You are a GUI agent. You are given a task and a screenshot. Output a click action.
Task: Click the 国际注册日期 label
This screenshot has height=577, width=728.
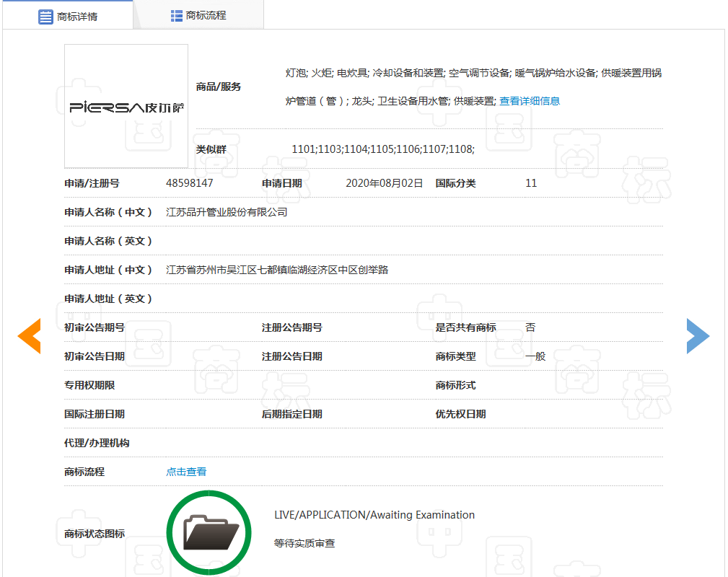pyautogui.click(x=95, y=413)
